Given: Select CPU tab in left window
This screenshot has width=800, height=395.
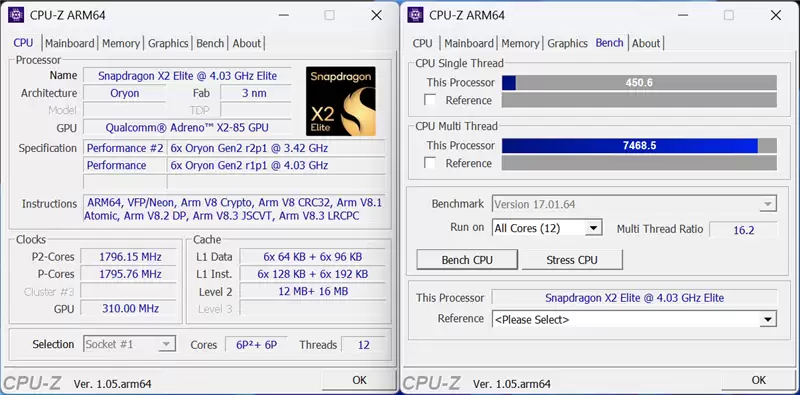Looking at the screenshot, I should coord(23,43).
